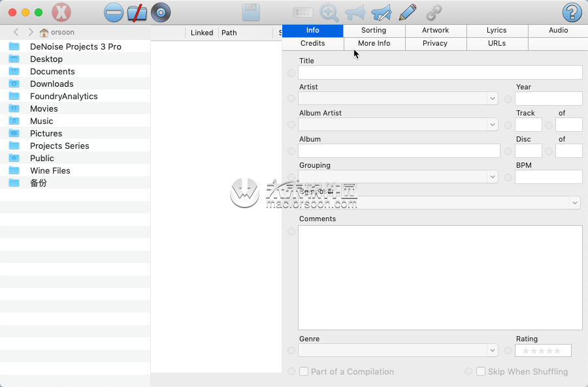This screenshot has height=387, width=588.
Task: Switch to the Lyrics tab
Action: click(x=497, y=30)
